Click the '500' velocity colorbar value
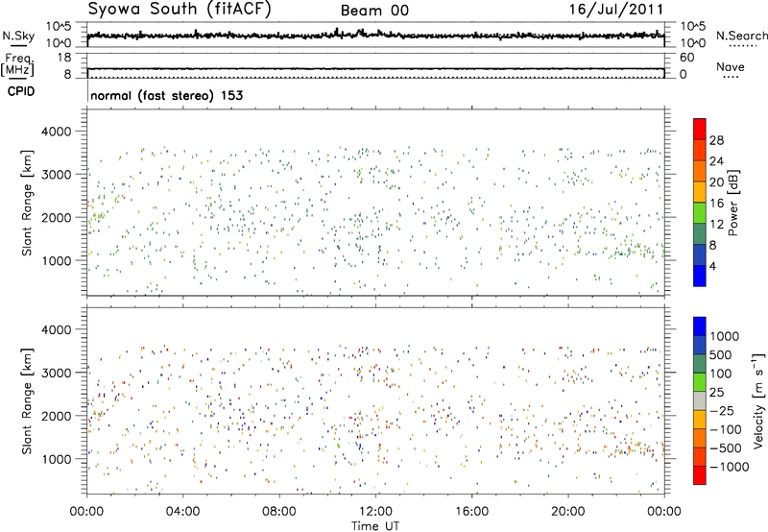The width and height of the screenshot is (768, 532). (721, 354)
